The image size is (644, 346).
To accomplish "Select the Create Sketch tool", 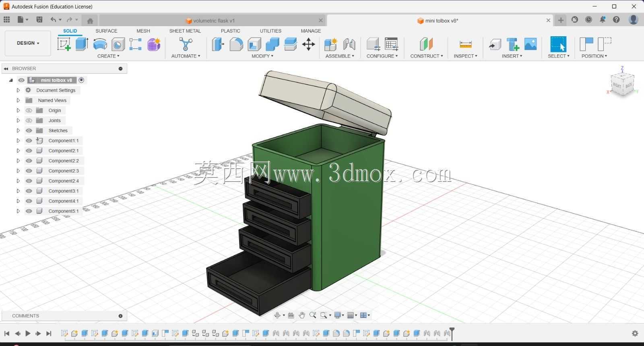I will coord(64,44).
